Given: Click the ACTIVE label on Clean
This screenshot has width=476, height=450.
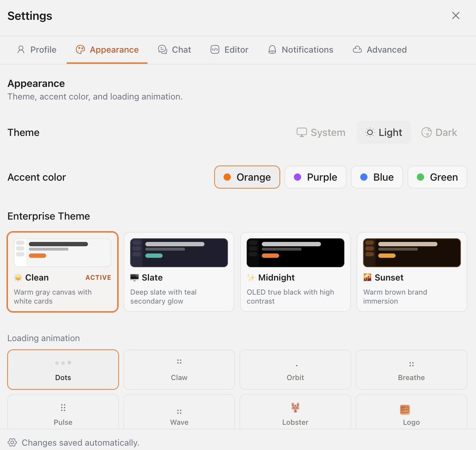Looking at the screenshot, I should coord(98,278).
